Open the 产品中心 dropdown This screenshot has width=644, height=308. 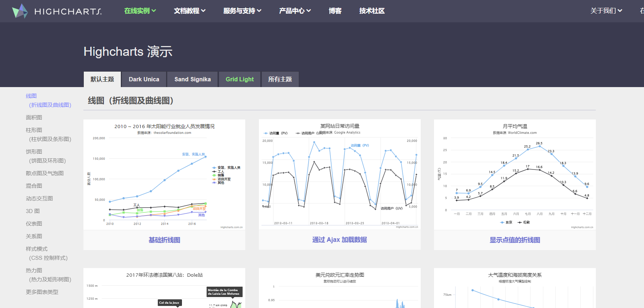click(x=295, y=11)
